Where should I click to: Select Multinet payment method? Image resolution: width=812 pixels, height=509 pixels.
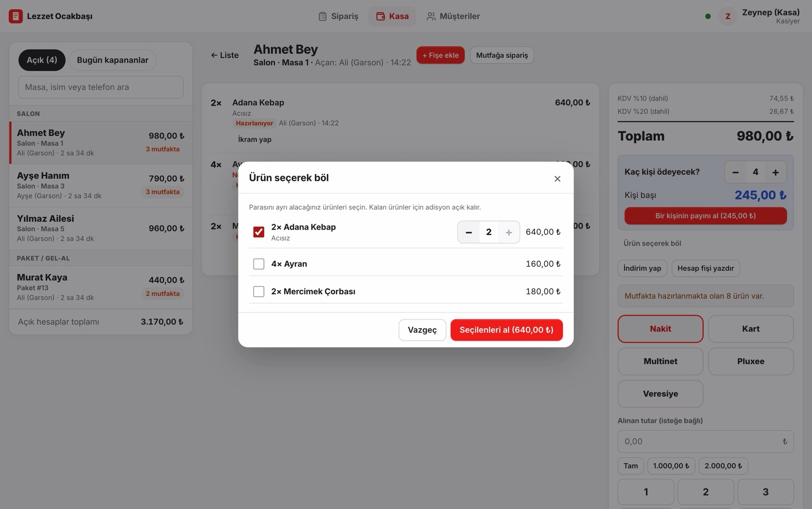click(660, 361)
